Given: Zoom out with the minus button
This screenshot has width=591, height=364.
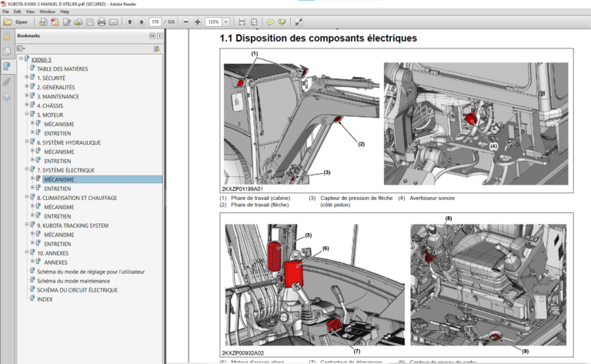Looking at the screenshot, I should (x=185, y=22).
